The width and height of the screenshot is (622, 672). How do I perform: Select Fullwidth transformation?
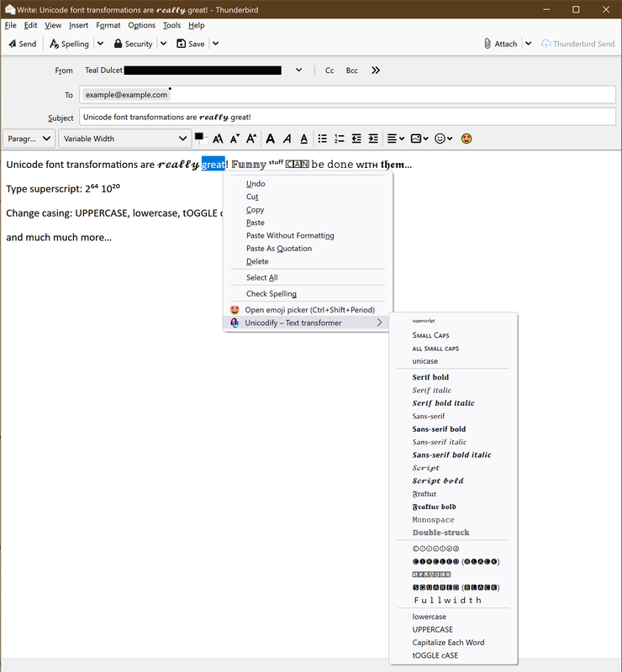[x=453, y=600]
